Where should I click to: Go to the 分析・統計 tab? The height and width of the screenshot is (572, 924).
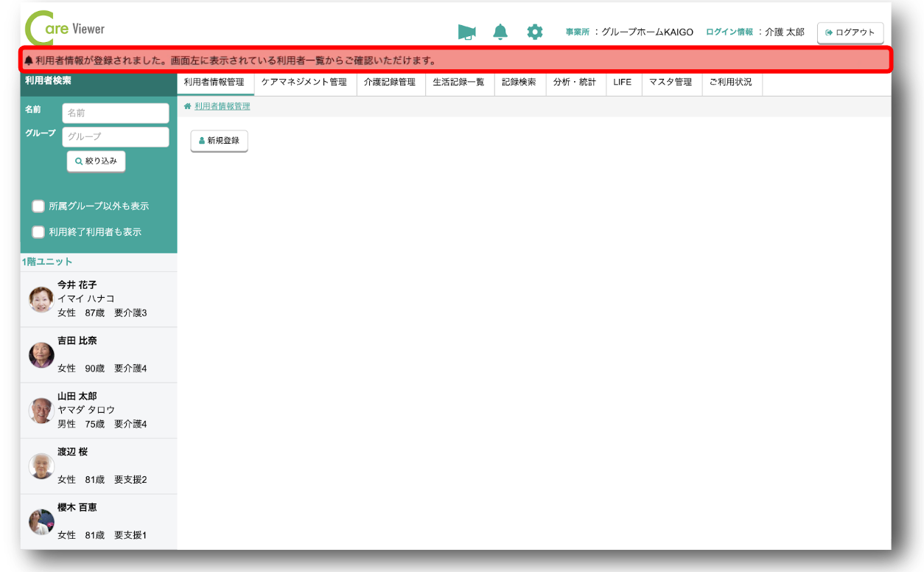(x=575, y=83)
